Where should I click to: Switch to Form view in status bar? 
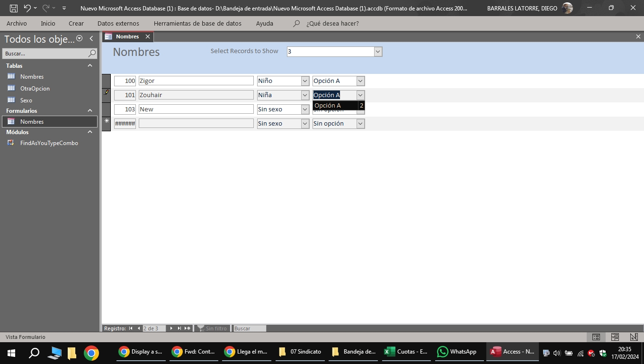click(x=596, y=337)
